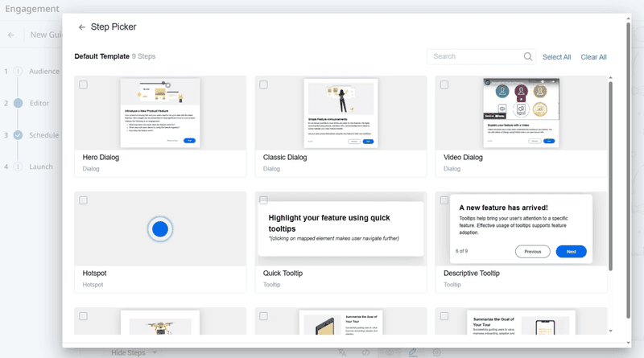This screenshot has width=644, height=358.
Task: Click the translate icon in bottom toolbar
Action: tap(342, 352)
